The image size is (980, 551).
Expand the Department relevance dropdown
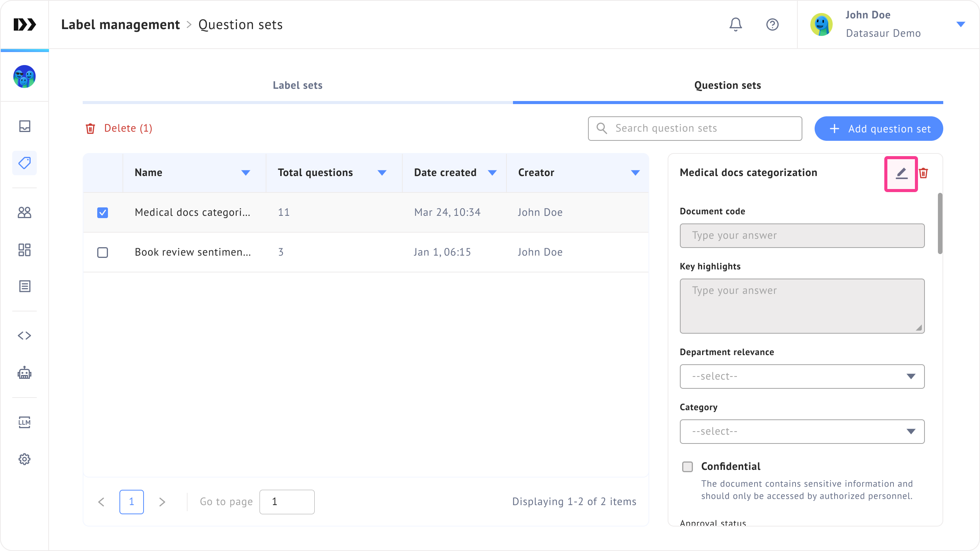point(802,377)
